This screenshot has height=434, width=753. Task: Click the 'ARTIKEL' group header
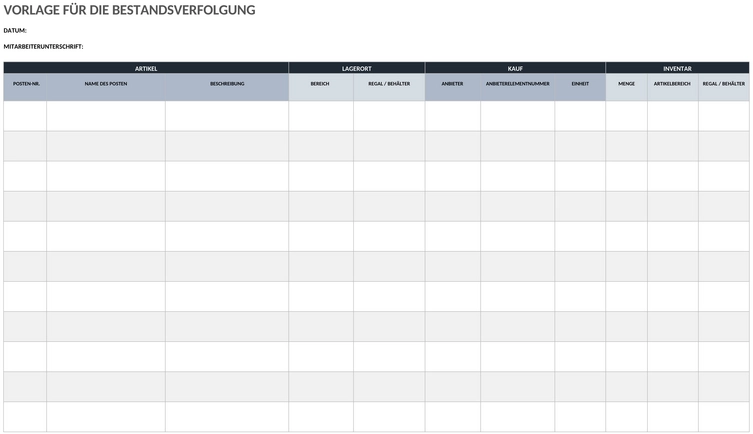coord(146,68)
